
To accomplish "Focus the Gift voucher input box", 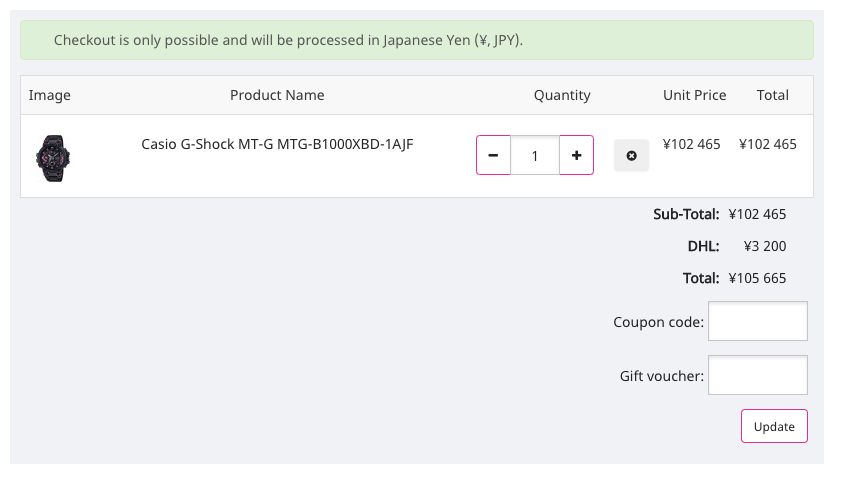I will pos(757,375).
